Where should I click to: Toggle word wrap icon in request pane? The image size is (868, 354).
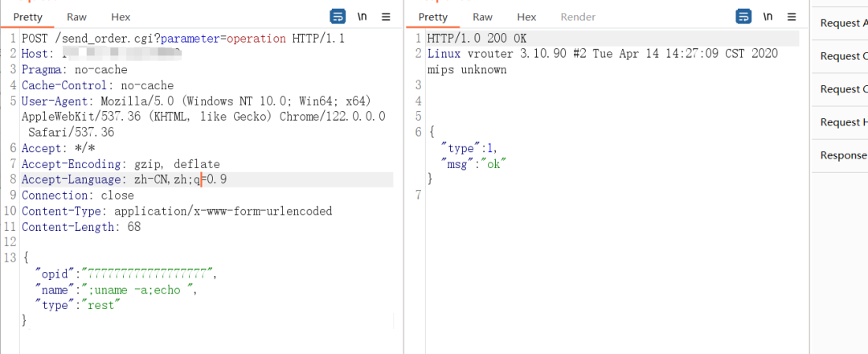click(x=338, y=17)
